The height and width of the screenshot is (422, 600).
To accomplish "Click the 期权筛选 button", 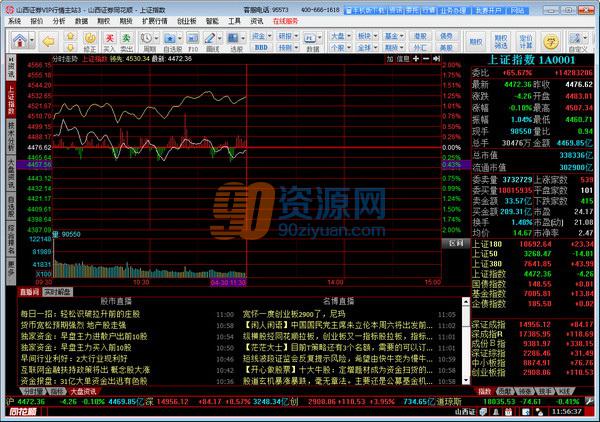I will coord(501,41).
